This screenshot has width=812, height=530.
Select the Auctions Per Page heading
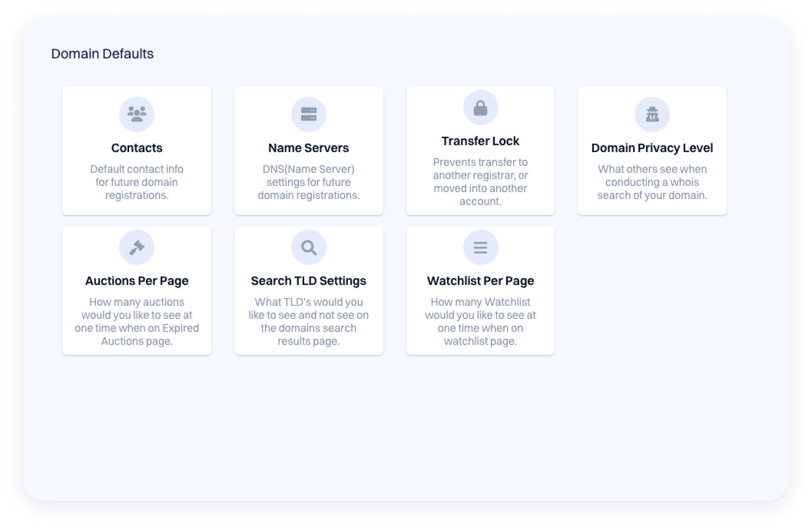(137, 281)
